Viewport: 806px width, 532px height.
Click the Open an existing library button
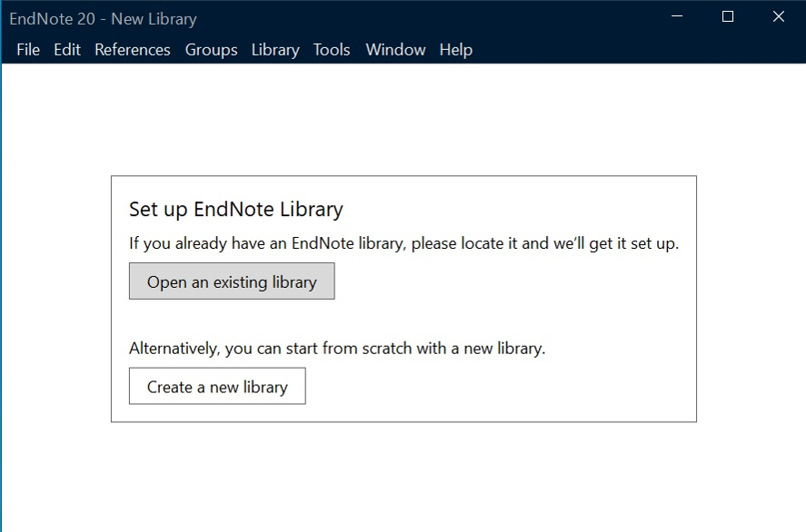[x=232, y=281]
